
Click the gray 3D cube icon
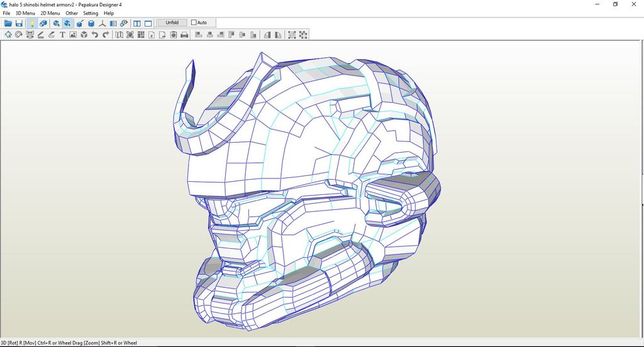84,35
